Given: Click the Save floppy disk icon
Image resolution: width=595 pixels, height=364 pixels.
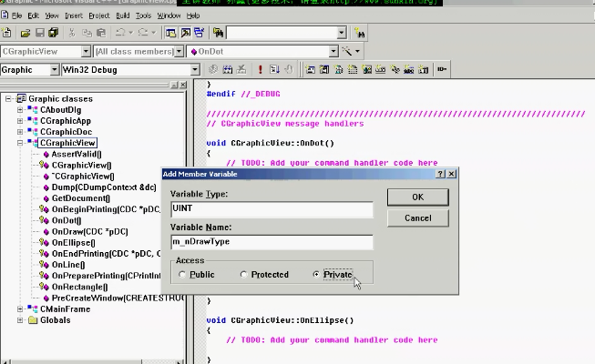Looking at the screenshot, I should [40, 33].
